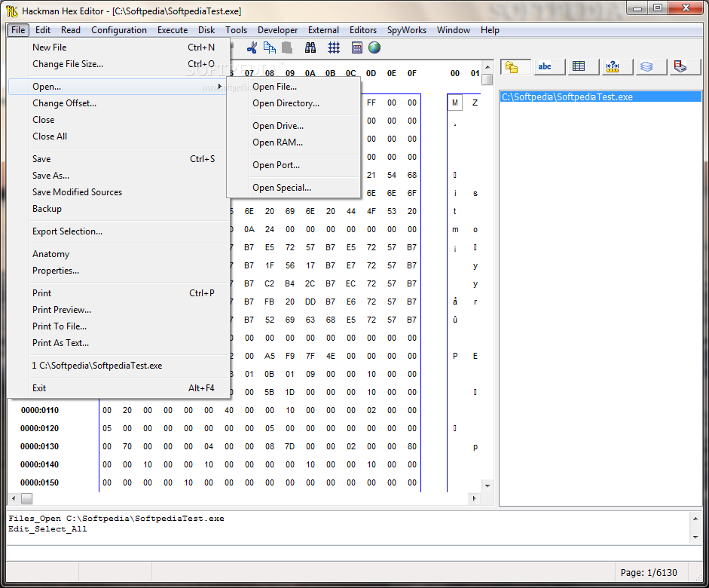Choose Change Offset menu entry
Image resolution: width=709 pixels, height=588 pixels.
pyautogui.click(x=118, y=103)
